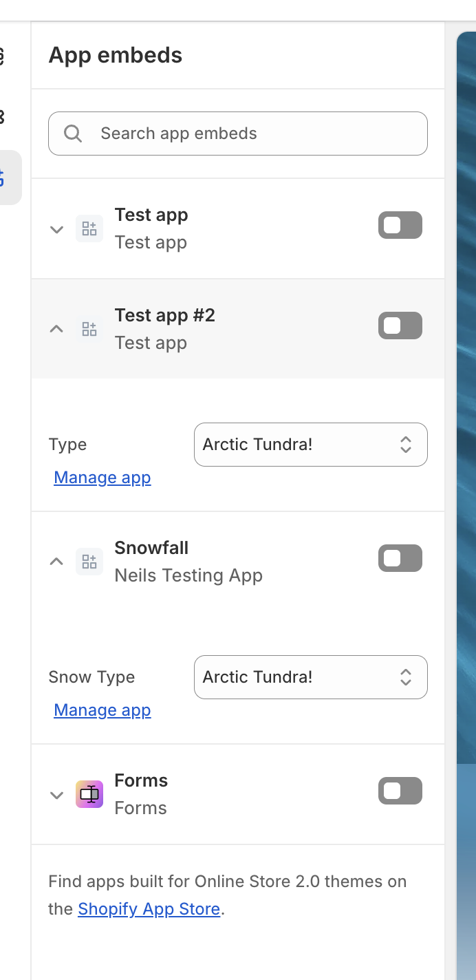This screenshot has height=980, width=476.
Task: Click the block icon beside Test app #2
Action: click(89, 329)
